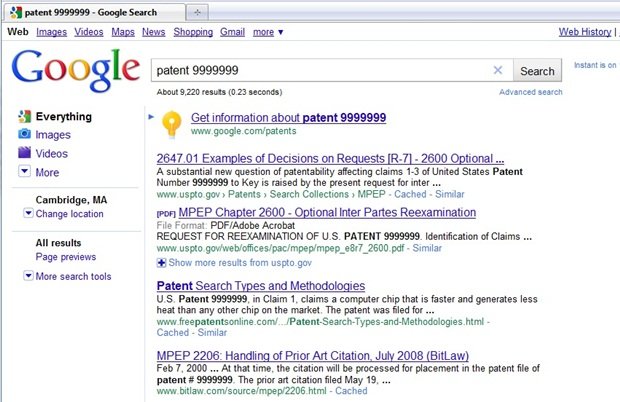The image size is (620, 402).
Task: Click 'www.google.com/patents' URL text
Action: [x=243, y=131]
